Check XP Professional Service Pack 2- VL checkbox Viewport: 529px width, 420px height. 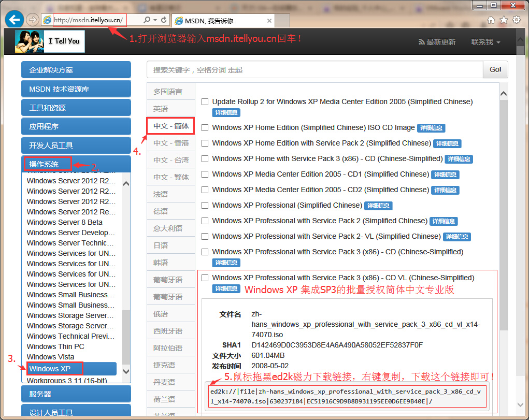tap(205, 237)
